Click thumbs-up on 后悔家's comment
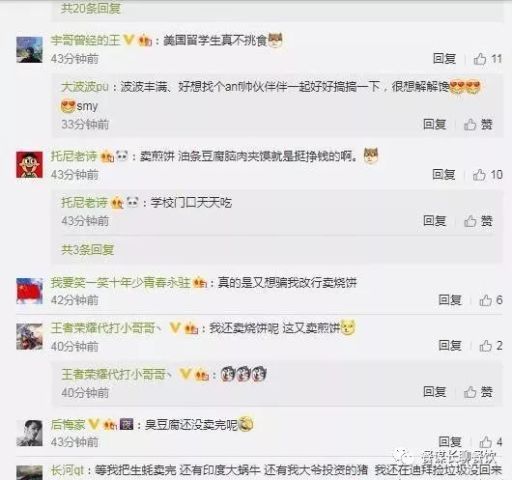This screenshot has height=480, width=512. click(x=491, y=442)
